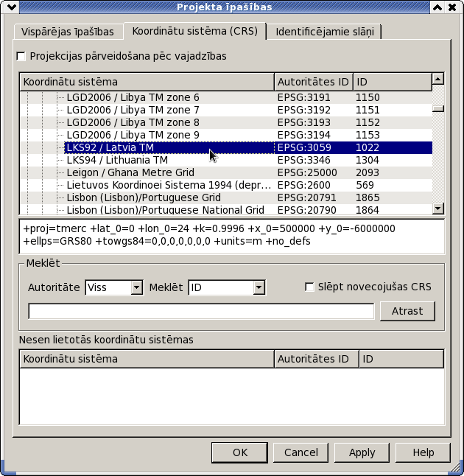The image size is (464, 476).
Task: Click the CRS list scrollbar thumb
Action: (438, 108)
